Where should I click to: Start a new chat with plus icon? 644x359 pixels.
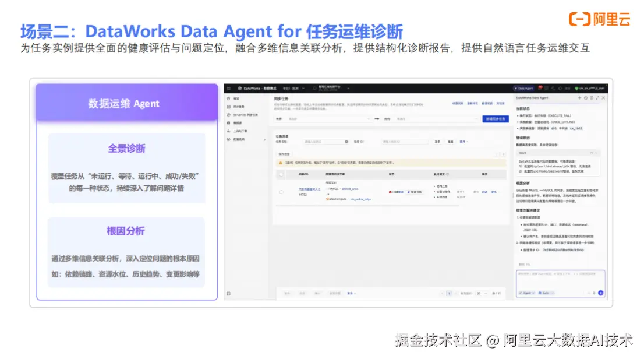coord(579,98)
